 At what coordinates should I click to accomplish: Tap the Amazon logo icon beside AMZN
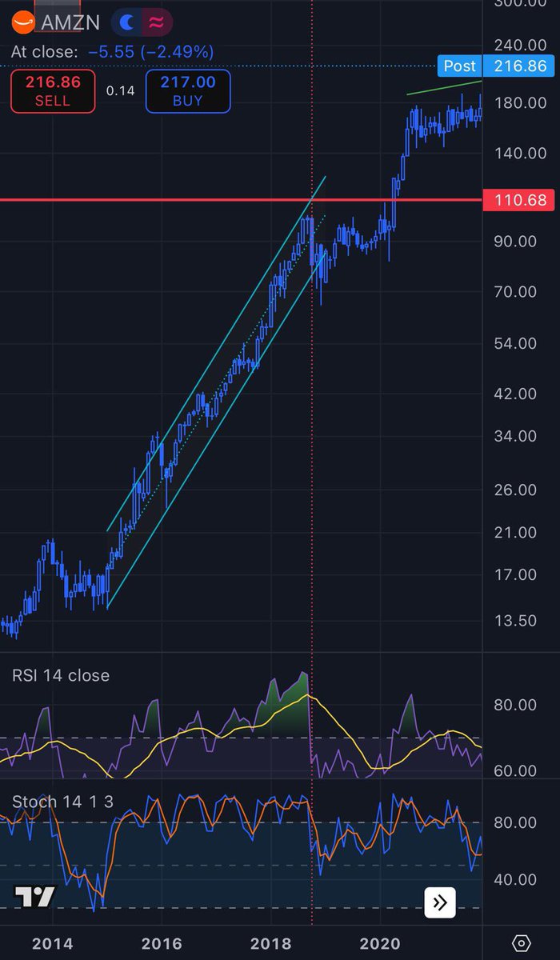pos(23,22)
